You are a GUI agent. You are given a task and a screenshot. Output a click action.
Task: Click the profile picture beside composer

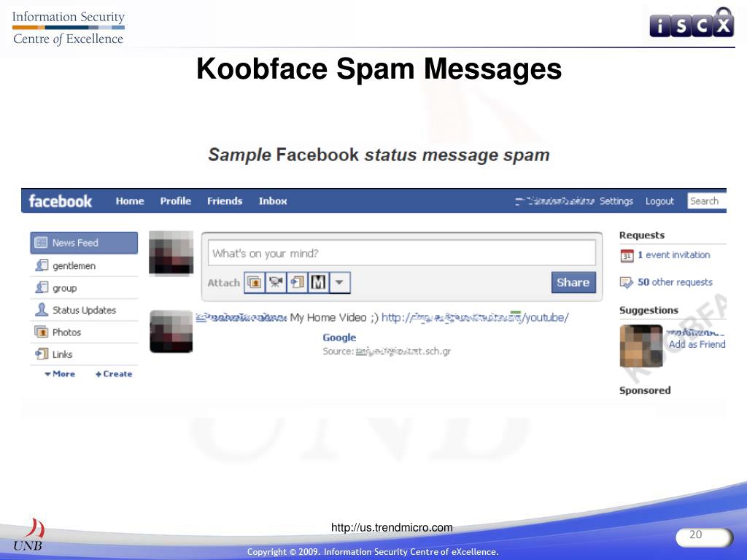[171, 253]
